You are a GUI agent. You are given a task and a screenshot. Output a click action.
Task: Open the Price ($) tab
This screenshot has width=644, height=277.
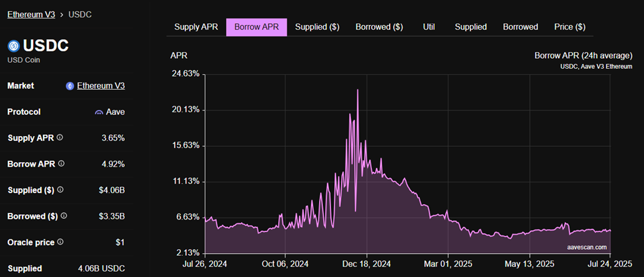[x=569, y=27]
